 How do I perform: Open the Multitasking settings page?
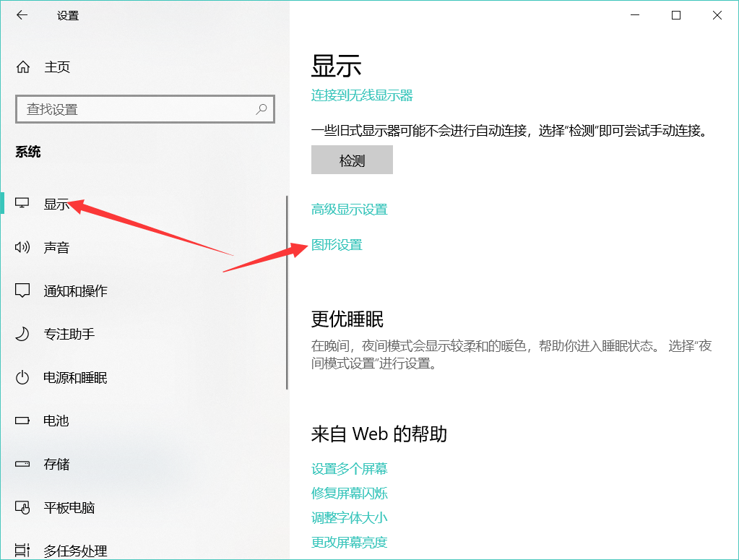click(74, 551)
